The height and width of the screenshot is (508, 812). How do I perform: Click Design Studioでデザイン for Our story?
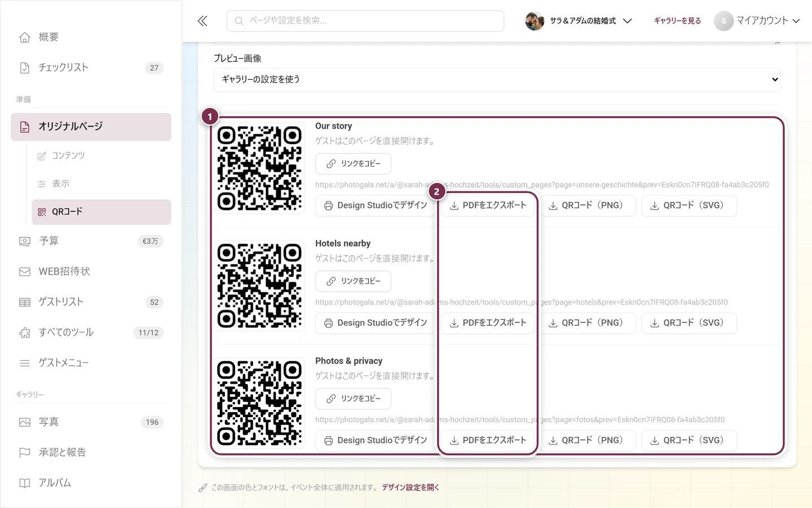(x=375, y=205)
